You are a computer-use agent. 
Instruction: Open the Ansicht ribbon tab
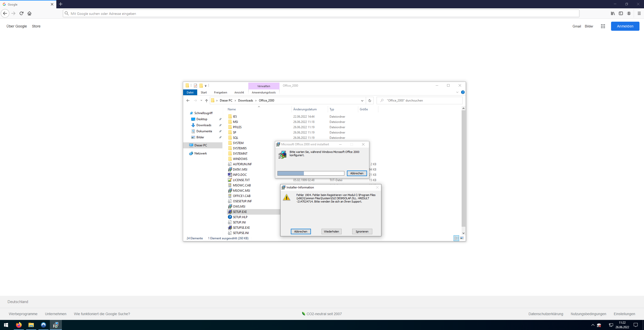click(x=239, y=92)
